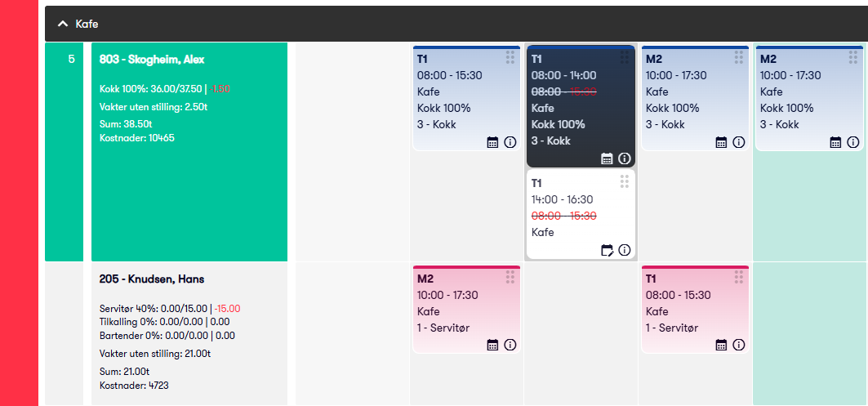Click row number 5 green cell
The image size is (868, 406).
[65, 152]
